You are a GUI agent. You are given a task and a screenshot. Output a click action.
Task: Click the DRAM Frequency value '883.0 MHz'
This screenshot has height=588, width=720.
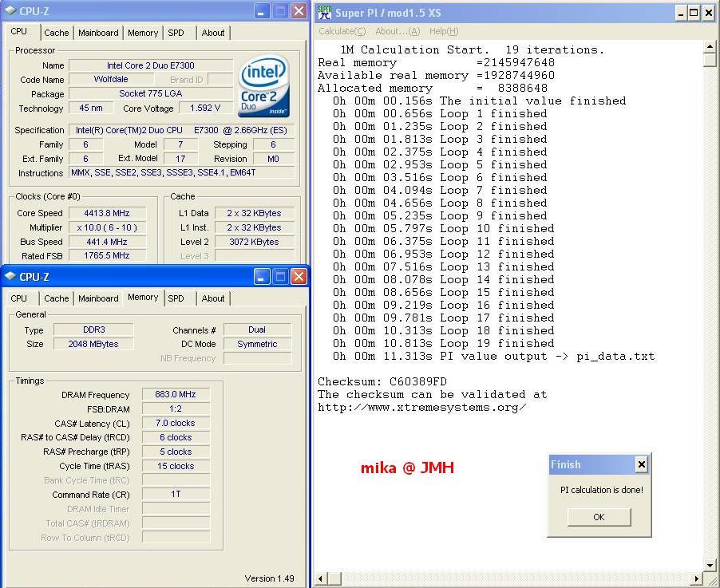click(x=176, y=394)
